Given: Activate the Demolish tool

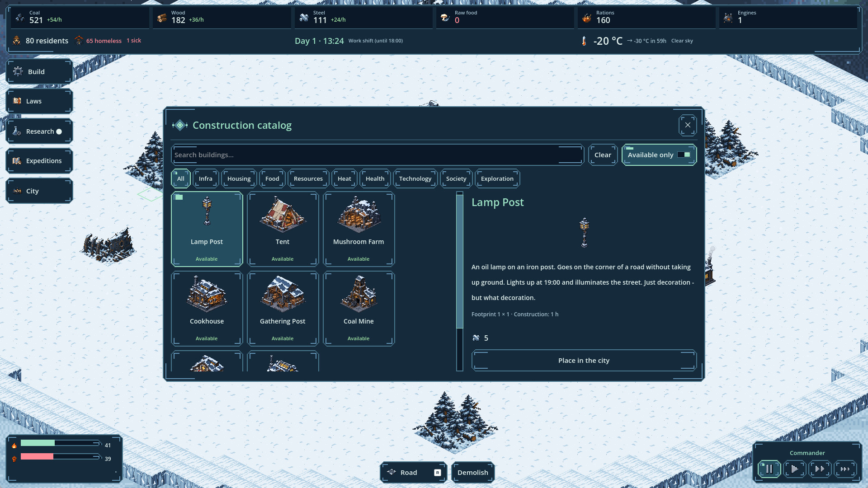Looking at the screenshot, I should 473,473.
